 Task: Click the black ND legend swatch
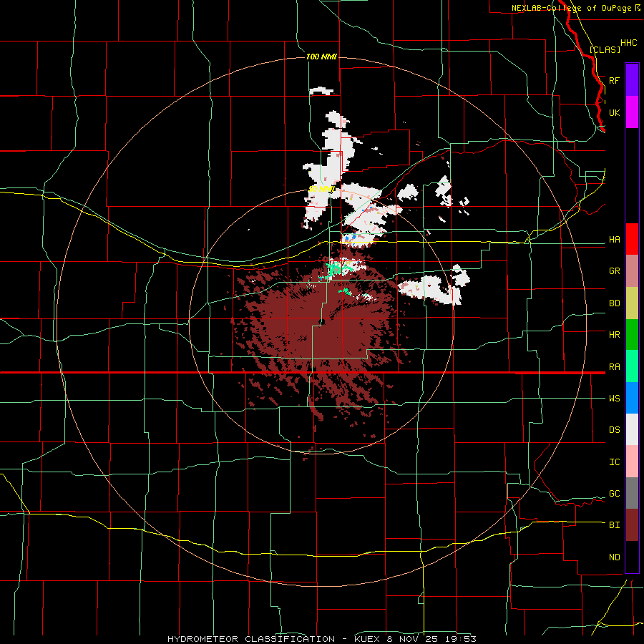click(x=632, y=557)
